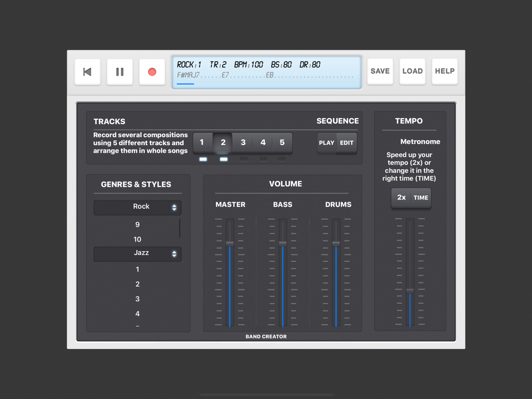The width and height of the screenshot is (532, 399).
Task: Expand the Rock genre dropdown
Action: pos(137,207)
